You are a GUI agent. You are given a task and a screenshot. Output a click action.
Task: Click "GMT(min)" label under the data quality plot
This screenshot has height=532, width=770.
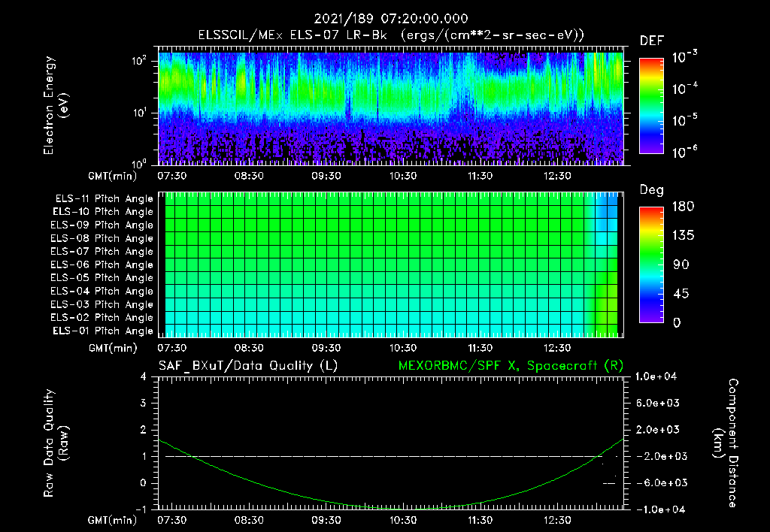point(113,520)
